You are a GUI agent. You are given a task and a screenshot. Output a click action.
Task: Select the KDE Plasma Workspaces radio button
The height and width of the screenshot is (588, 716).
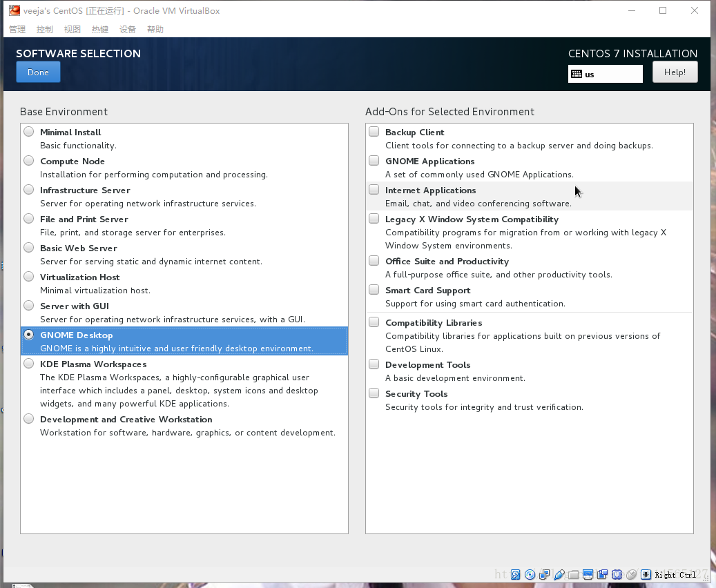29,364
